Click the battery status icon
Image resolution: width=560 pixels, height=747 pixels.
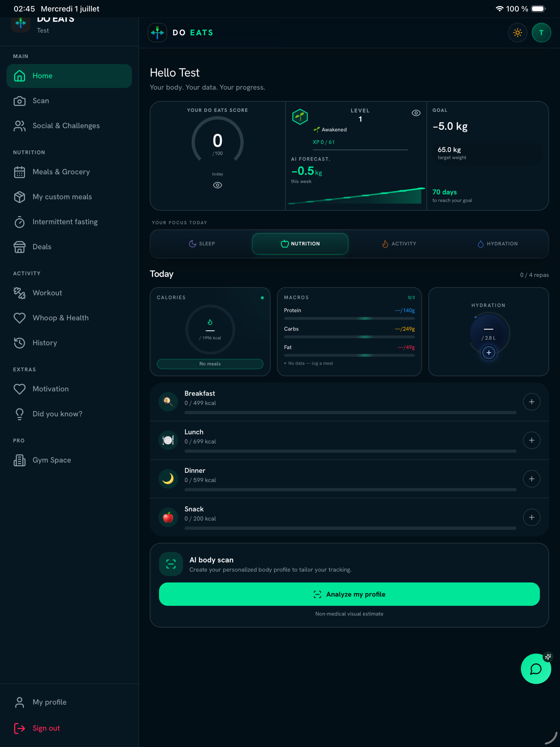(x=538, y=9)
